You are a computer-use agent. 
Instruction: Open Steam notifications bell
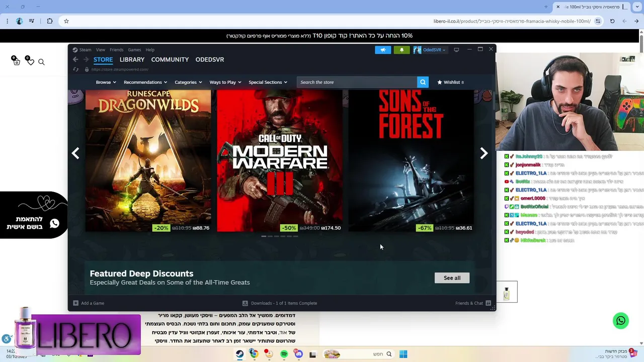tap(401, 50)
